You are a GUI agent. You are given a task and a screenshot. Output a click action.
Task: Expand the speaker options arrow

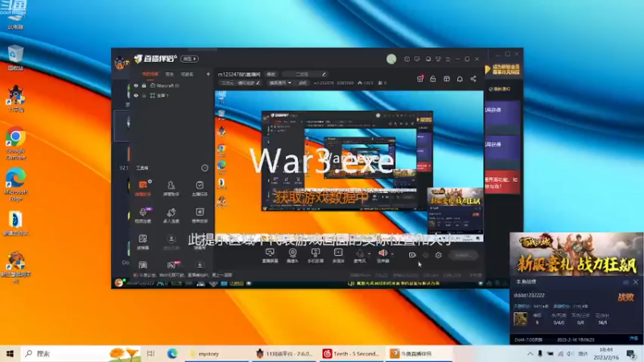[x=392, y=254]
